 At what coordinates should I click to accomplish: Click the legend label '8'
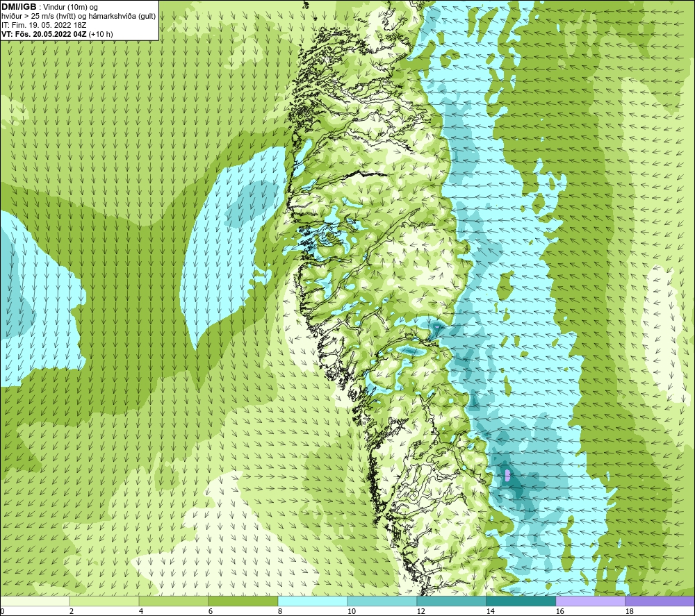pyautogui.click(x=279, y=611)
